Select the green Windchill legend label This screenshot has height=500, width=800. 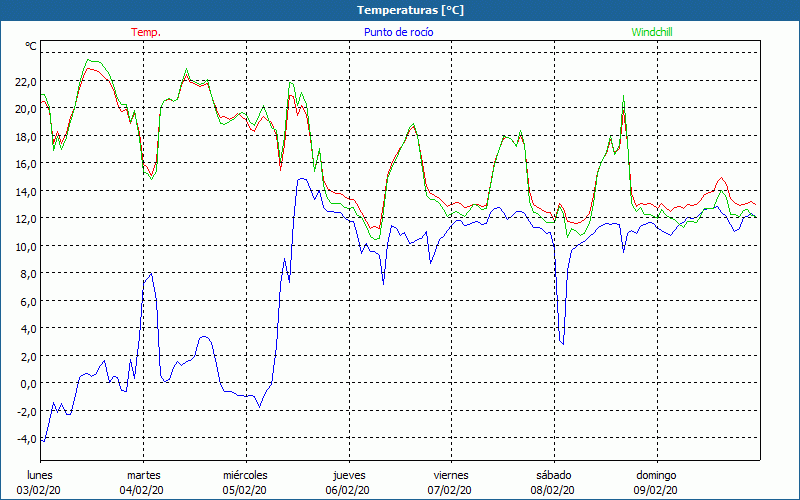[x=652, y=32]
